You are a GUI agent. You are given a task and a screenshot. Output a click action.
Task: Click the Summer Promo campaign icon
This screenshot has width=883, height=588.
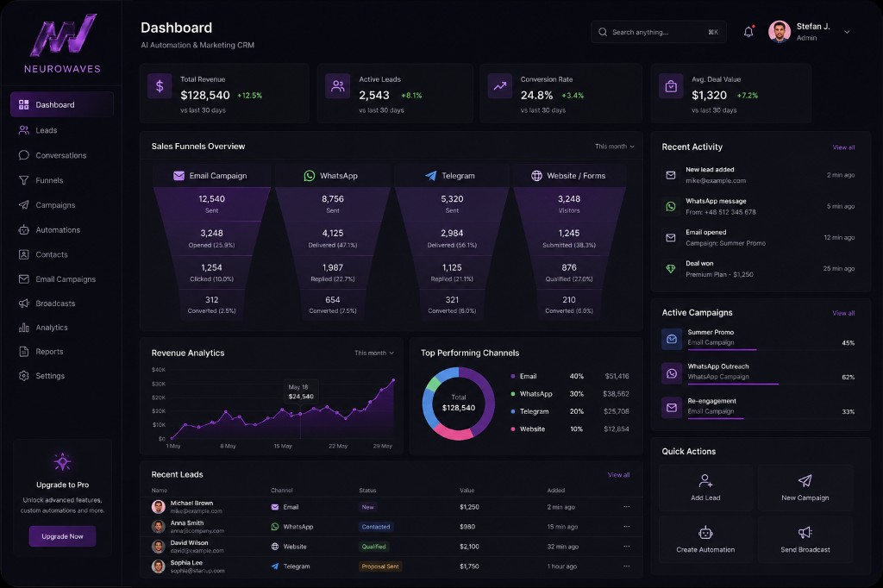click(x=672, y=339)
